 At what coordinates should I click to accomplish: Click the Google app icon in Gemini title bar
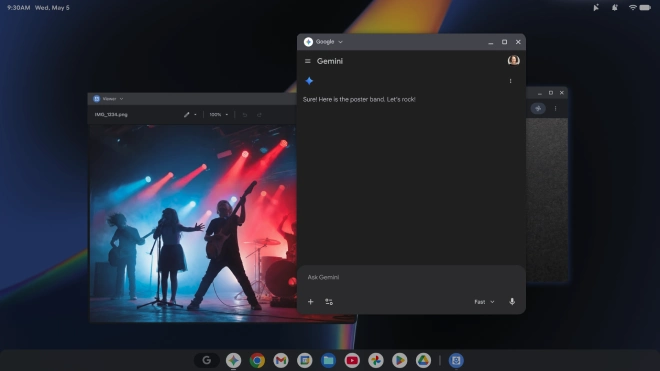(x=308, y=42)
